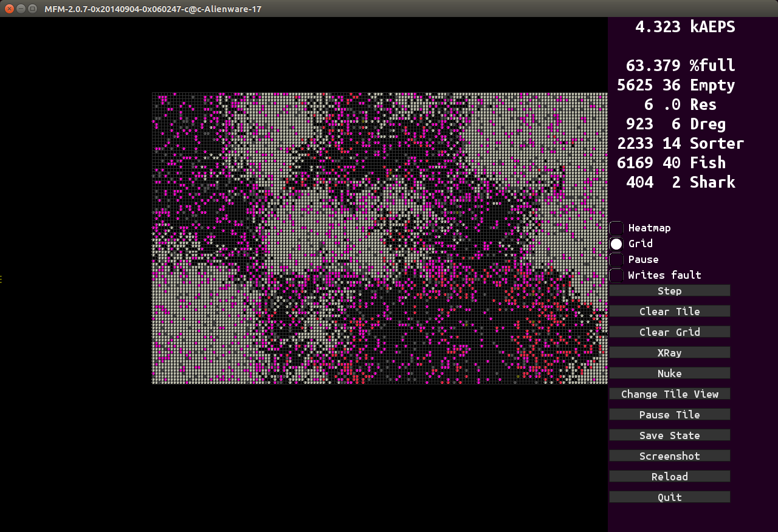Click the simulation grid center
Viewport: 778px width, 532px height.
pyautogui.click(x=379, y=238)
